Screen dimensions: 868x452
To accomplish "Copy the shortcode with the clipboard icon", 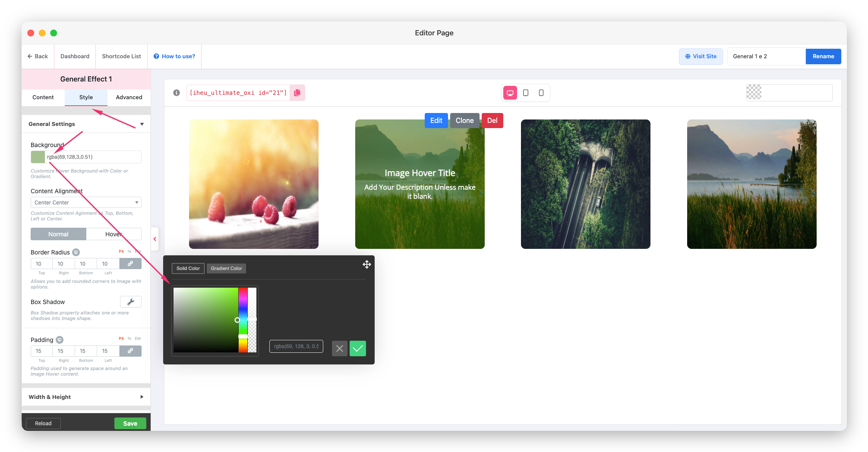I will coord(297,93).
